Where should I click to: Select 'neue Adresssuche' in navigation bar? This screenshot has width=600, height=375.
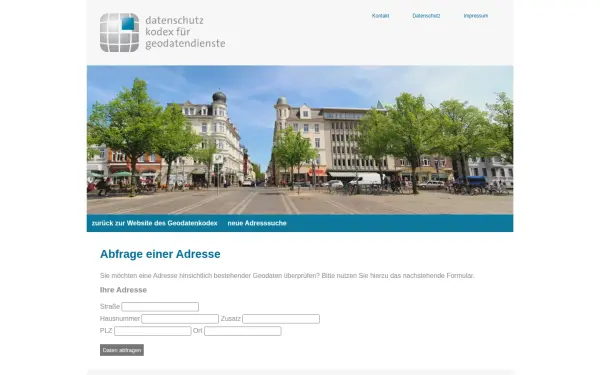257,223
